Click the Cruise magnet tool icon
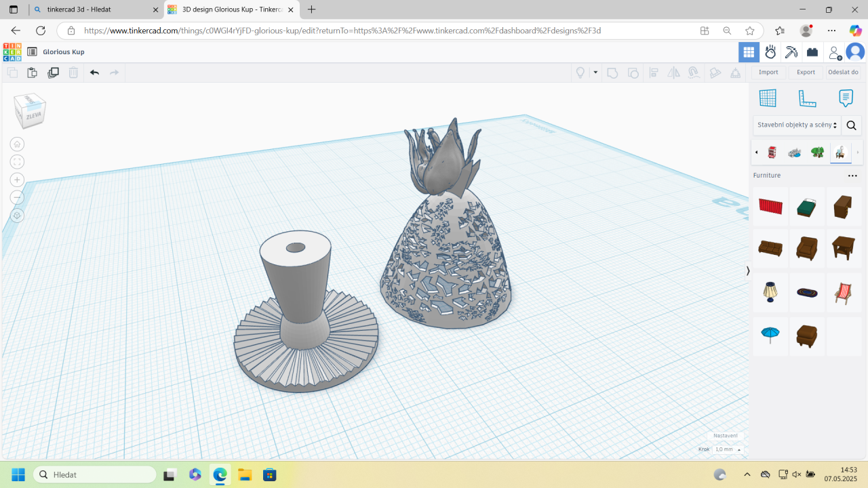 693,73
